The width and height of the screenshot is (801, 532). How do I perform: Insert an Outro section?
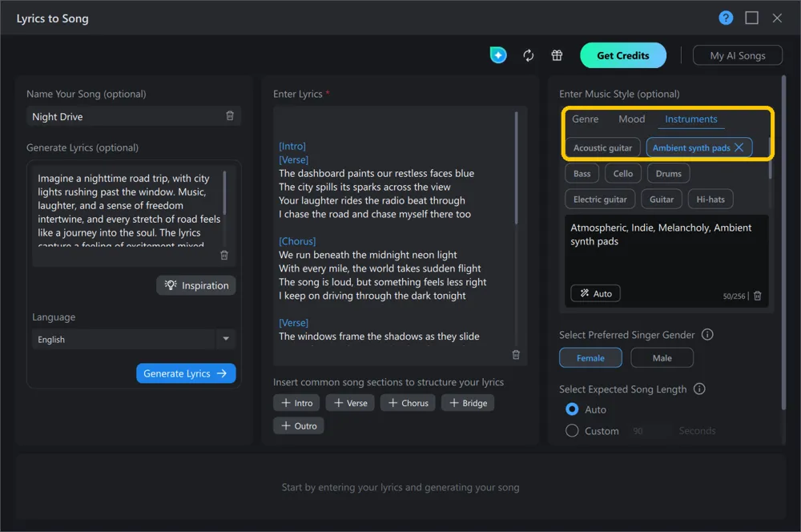point(299,425)
